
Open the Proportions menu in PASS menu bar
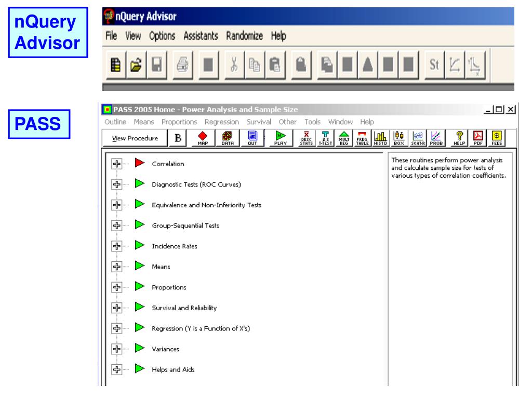point(179,122)
